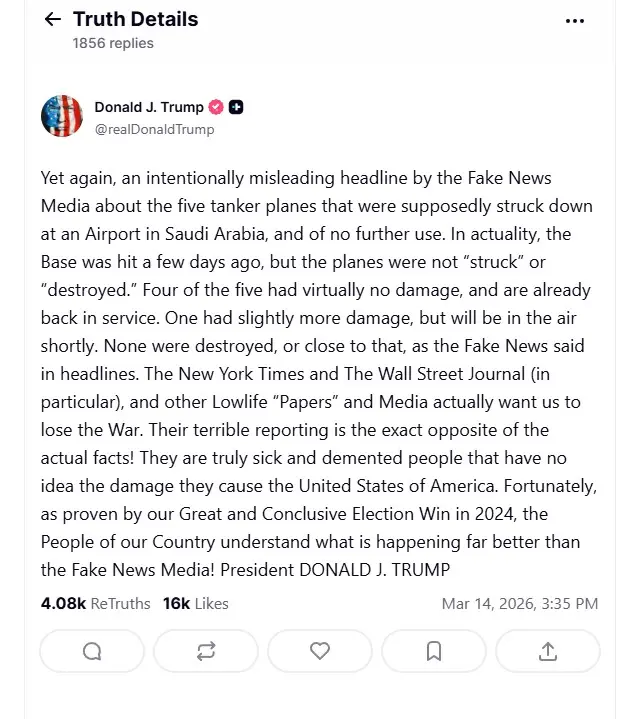
Task: Click the black plus badge beside the name
Action: coord(236,107)
